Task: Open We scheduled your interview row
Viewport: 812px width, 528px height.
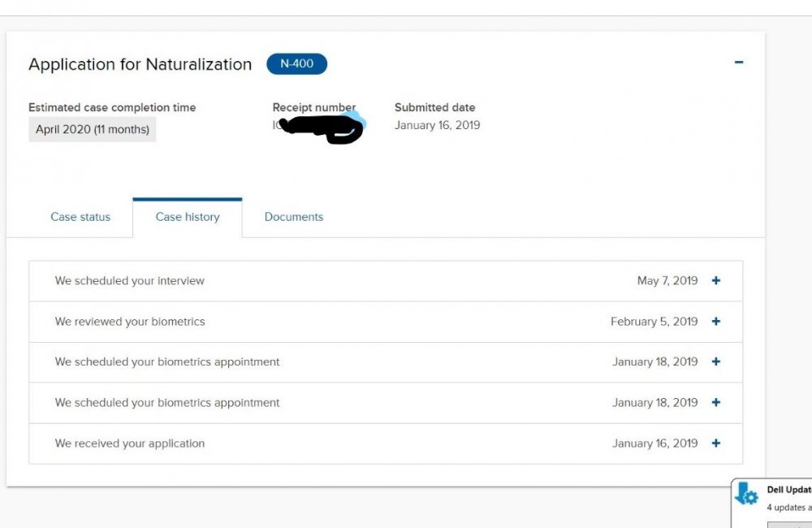Action: click(x=386, y=281)
